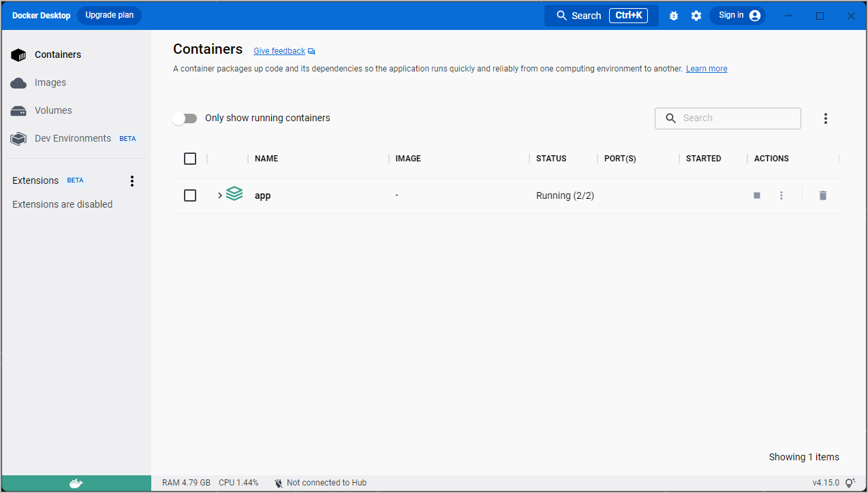Open the Learn more link
Screen dimensions: 868x493
[707, 69]
